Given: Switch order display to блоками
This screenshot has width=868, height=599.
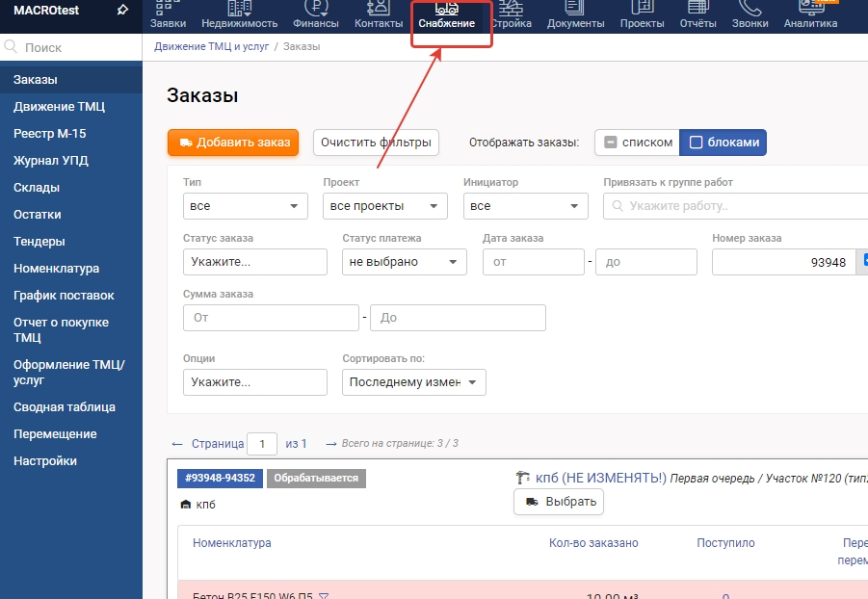Looking at the screenshot, I should click(x=723, y=143).
